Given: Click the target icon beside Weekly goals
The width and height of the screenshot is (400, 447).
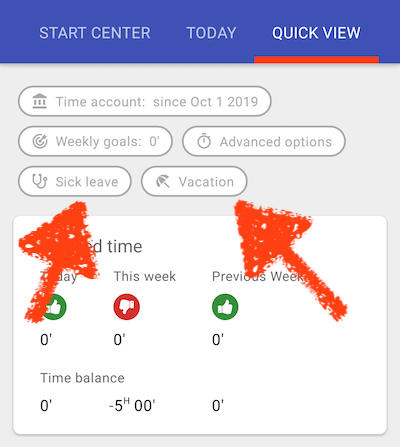Looking at the screenshot, I should pyautogui.click(x=40, y=141).
